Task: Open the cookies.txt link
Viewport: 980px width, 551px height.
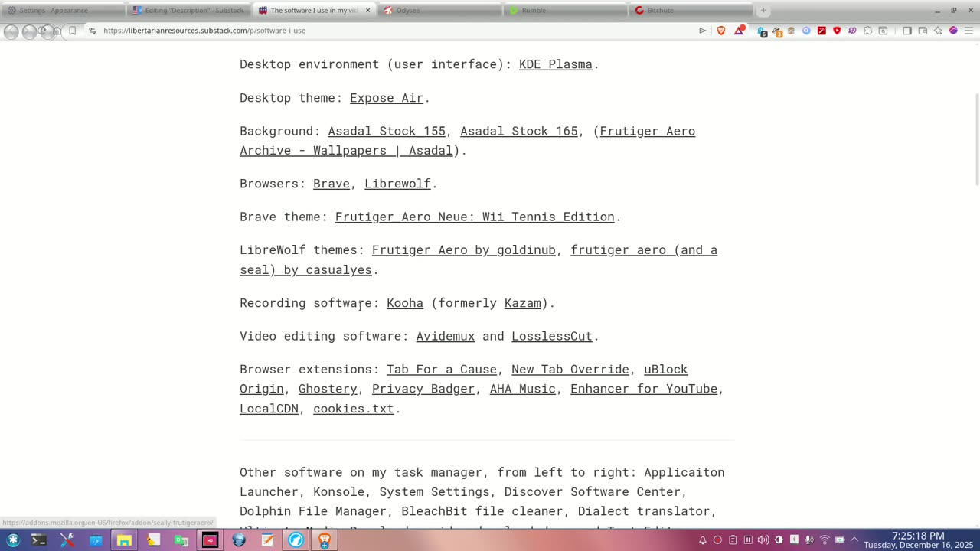Action: (x=353, y=409)
